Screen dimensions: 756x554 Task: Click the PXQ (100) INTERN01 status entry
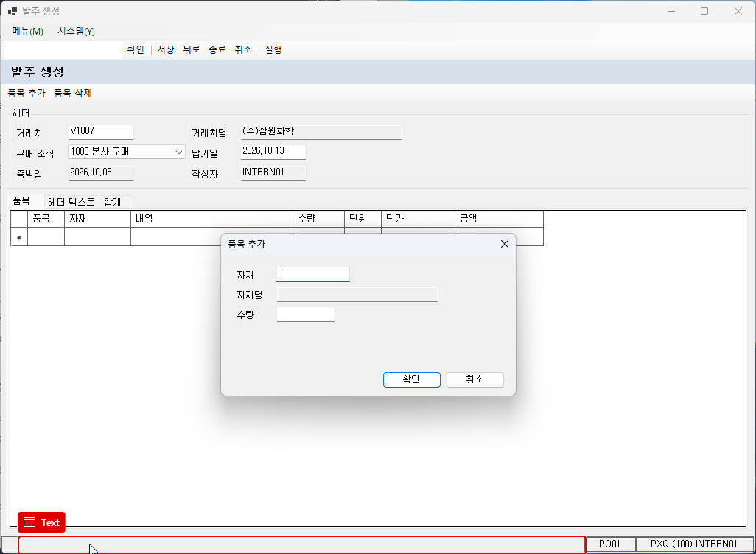[x=694, y=544]
